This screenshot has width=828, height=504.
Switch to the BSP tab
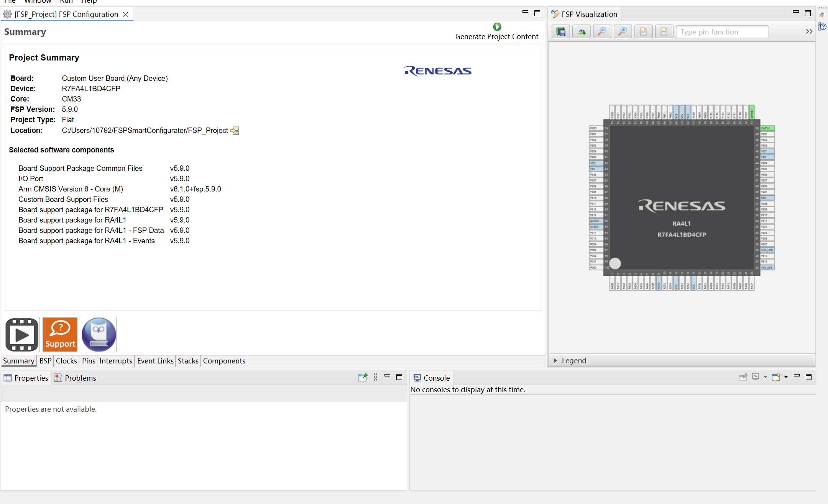45,361
